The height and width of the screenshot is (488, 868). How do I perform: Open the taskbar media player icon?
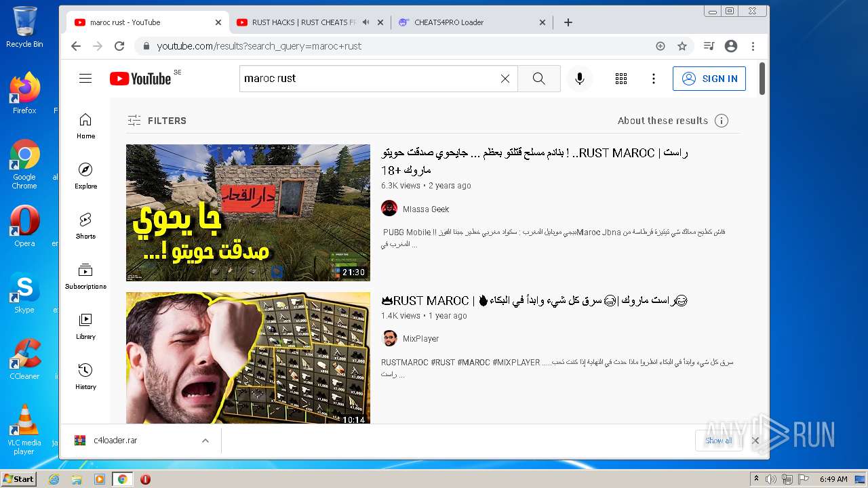point(100,479)
